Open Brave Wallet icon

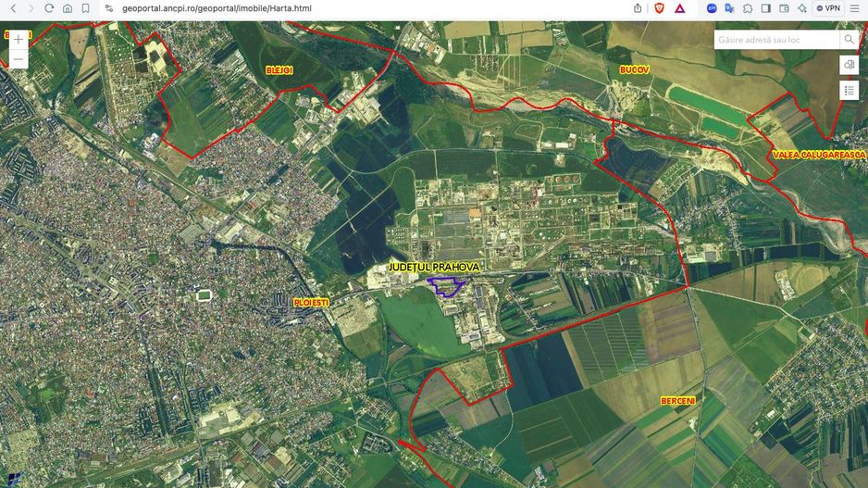[784, 8]
